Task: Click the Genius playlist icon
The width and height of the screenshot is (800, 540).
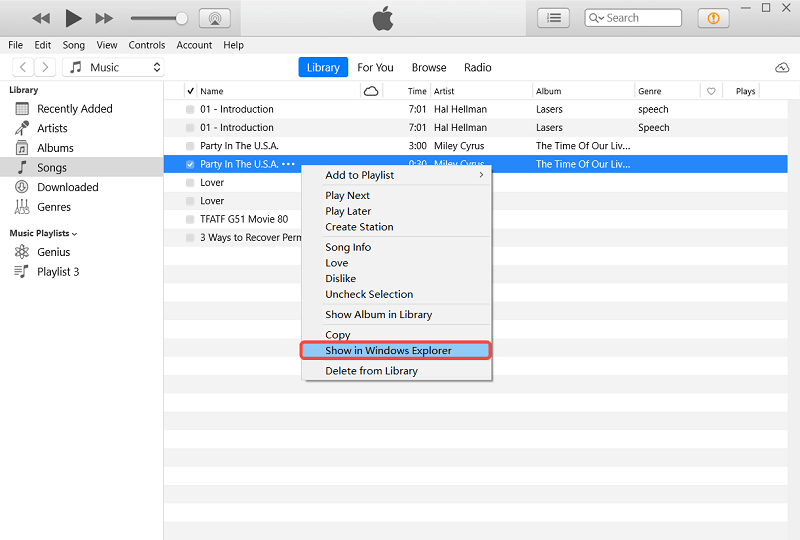Action: 21,252
